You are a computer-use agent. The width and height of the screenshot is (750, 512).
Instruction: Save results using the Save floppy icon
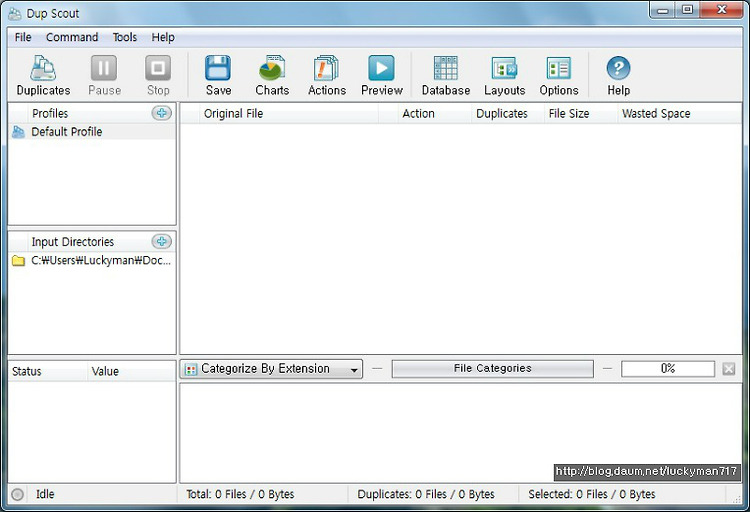coord(218,68)
